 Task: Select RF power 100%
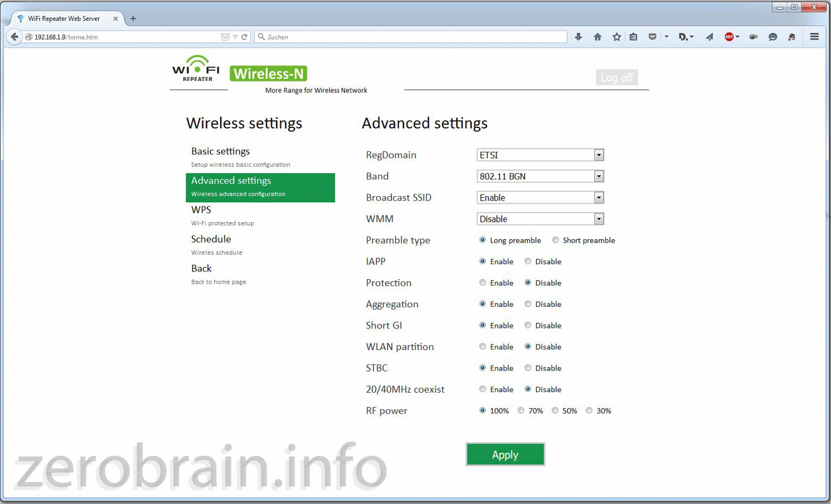pyautogui.click(x=483, y=410)
